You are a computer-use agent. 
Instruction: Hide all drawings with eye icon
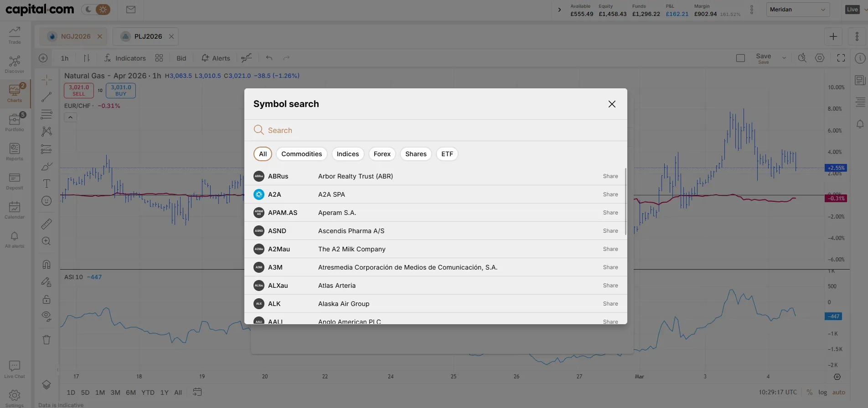46,316
